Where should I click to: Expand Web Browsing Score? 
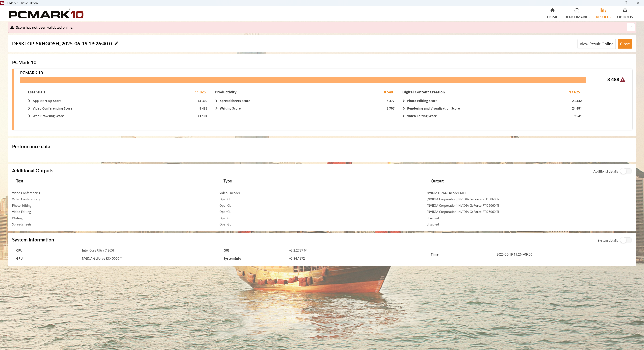click(x=29, y=116)
